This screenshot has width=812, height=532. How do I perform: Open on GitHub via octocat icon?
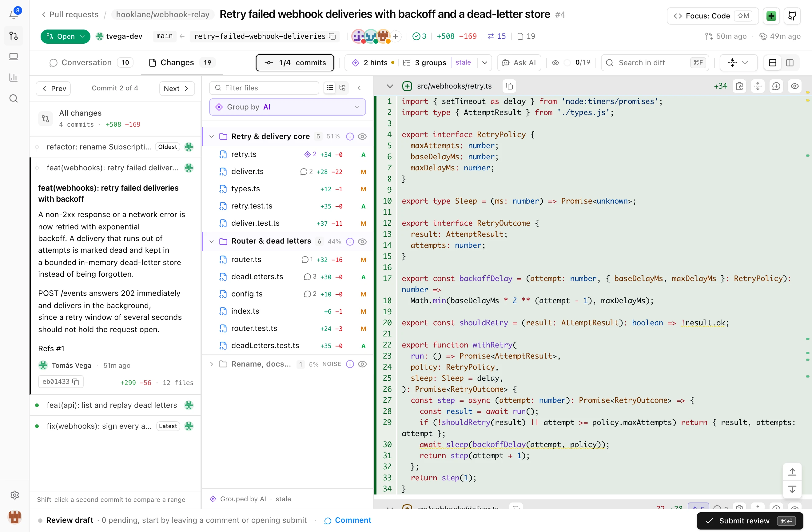click(x=792, y=16)
